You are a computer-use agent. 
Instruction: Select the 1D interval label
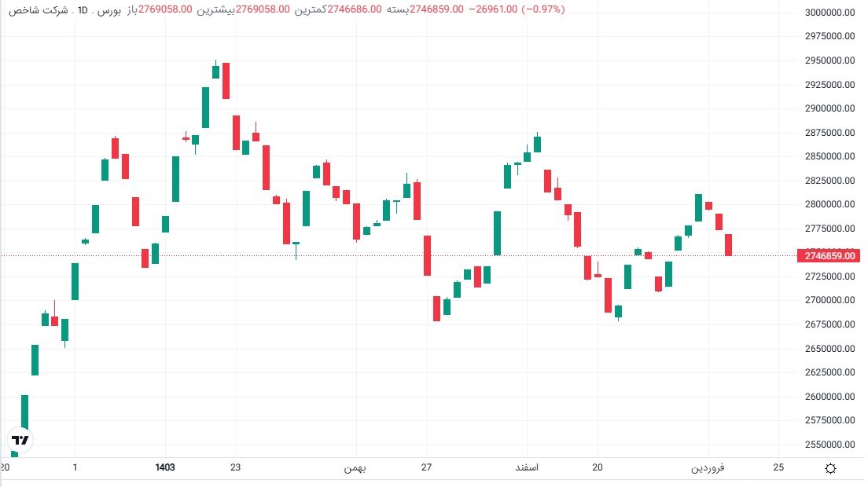[x=82, y=9]
